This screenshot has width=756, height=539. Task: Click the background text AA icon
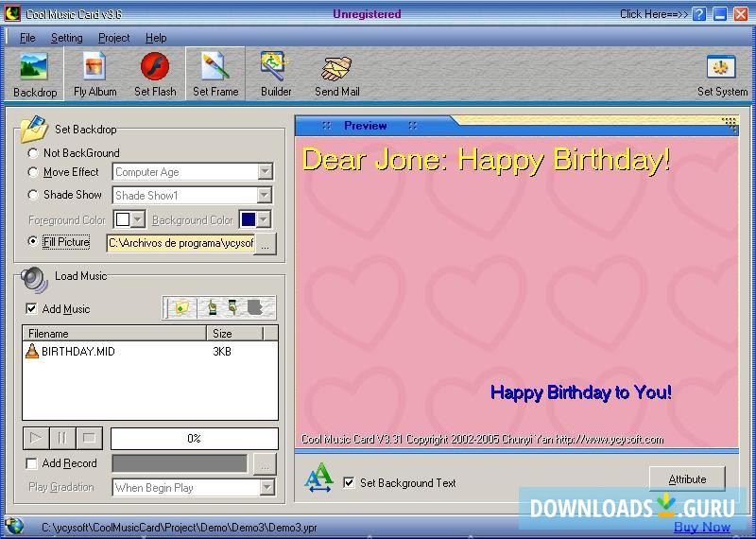[x=318, y=478]
